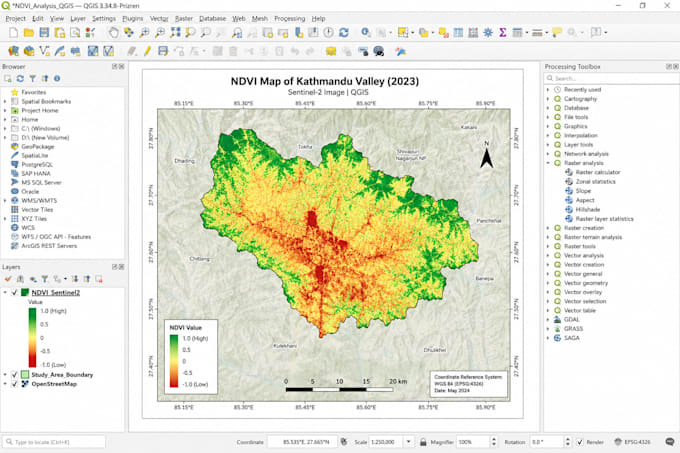Filter the Browser panel with funnel icon

point(33,78)
